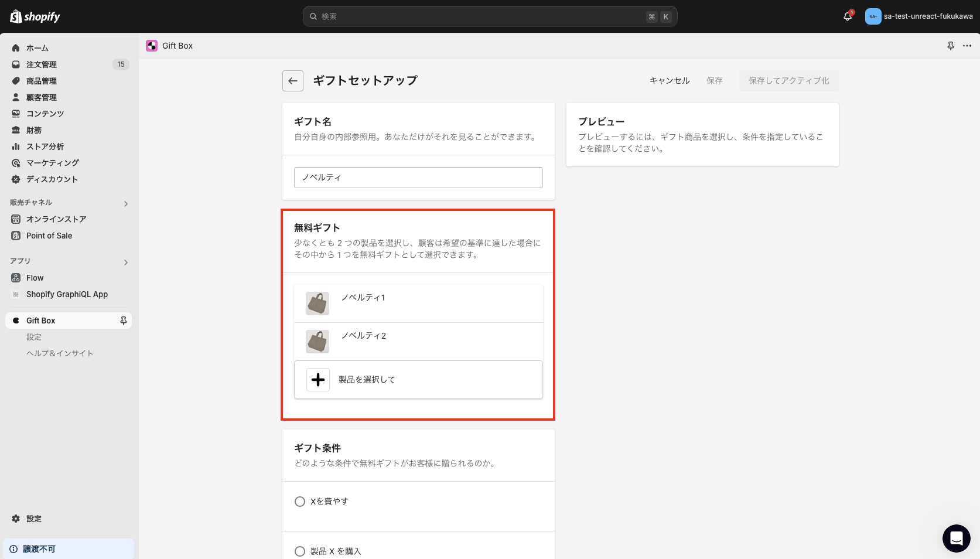This screenshot has height=559, width=980.
Task: Open 注文管理 in the sidebar
Action: [x=41, y=64]
